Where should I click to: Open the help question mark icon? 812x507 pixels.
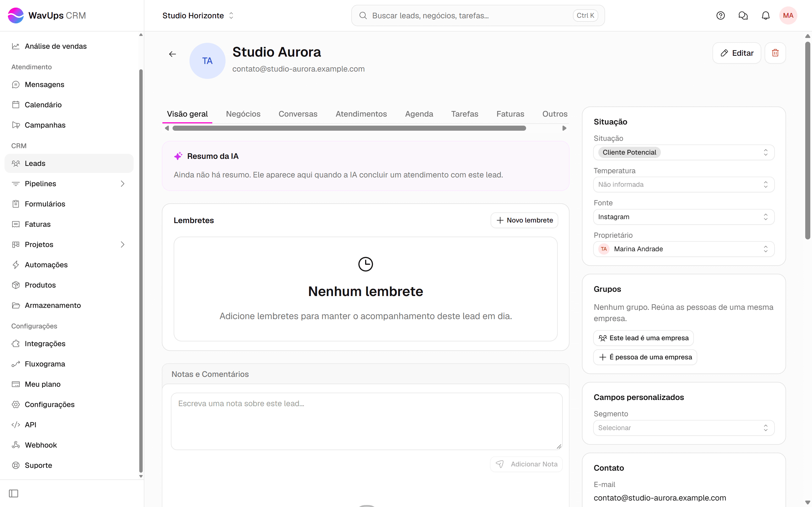[x=720, y=15]
